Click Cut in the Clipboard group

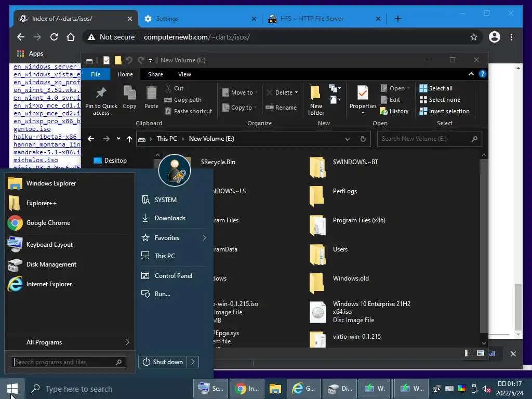pos(175,88)
